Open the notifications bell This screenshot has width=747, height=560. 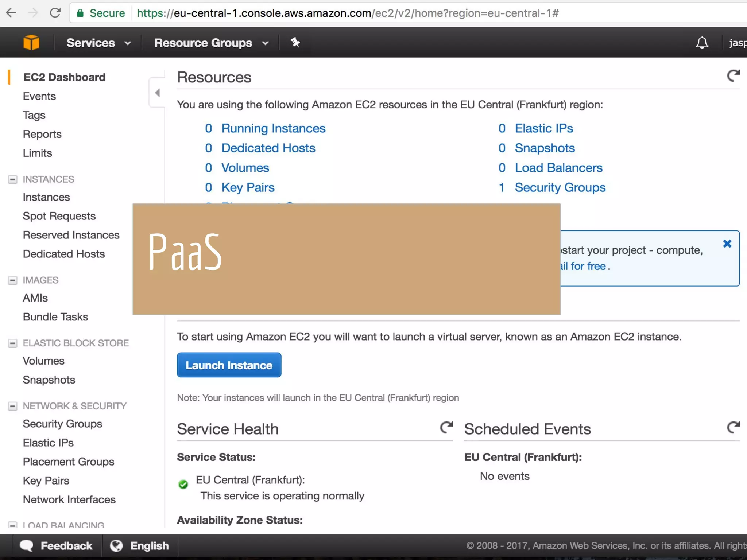pyautogui.click(x=702, y=43)
